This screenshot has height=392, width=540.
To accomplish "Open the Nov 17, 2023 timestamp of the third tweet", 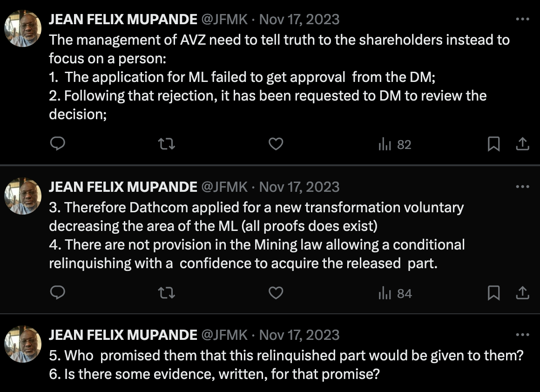I will pos(299,335).
